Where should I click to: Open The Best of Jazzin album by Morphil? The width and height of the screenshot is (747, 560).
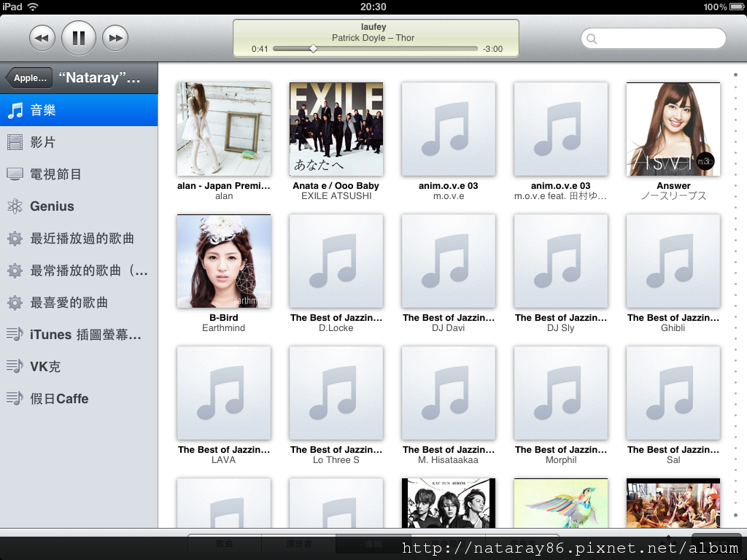pyautogui.click(x=561, y=393)
